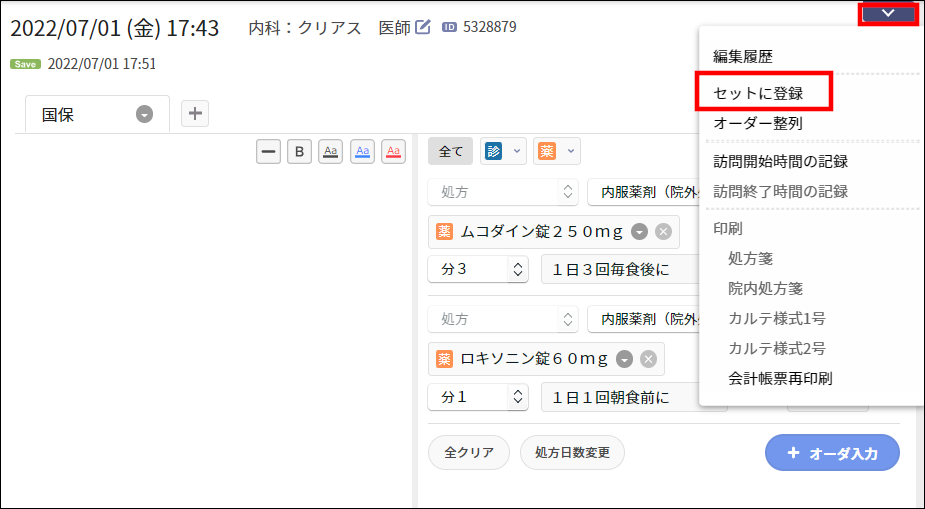Apply red text color Aa
The image size is (925, 509).
pyautogui.click(x=394, y=152)
